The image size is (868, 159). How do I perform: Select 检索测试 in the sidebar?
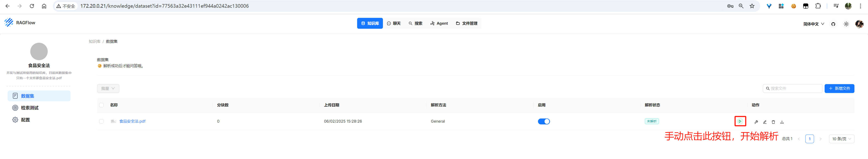tap(39, 108)
